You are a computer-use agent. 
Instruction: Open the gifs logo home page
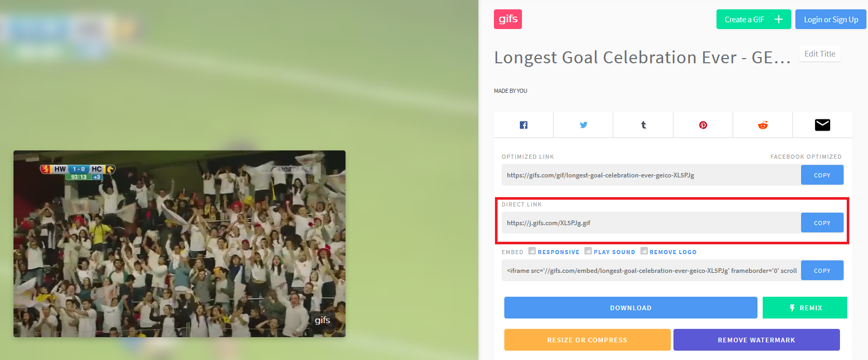click(508, 19)
